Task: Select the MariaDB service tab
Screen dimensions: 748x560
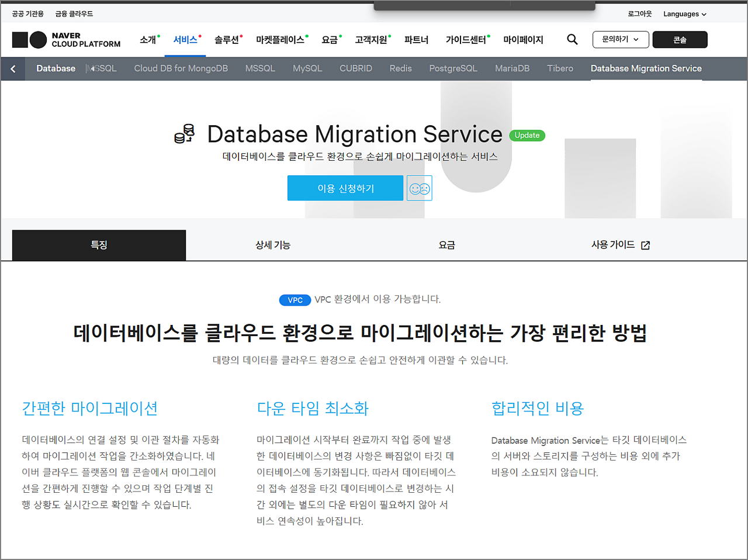Action: 512,68
